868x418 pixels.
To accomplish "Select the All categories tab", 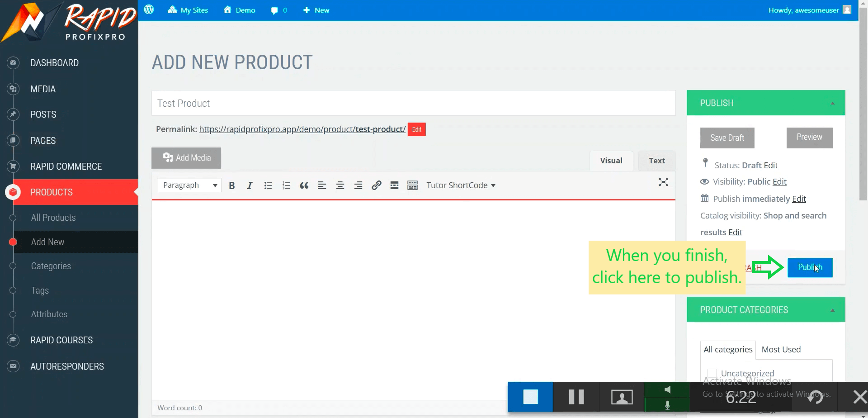I will 728,350.
